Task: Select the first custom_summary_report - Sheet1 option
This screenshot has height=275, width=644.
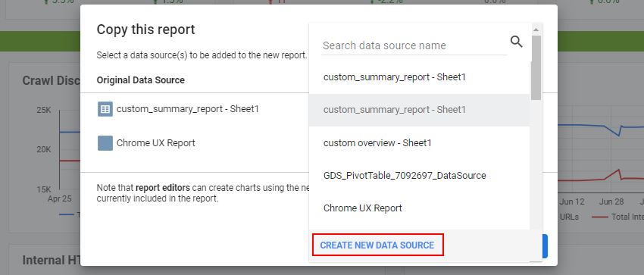Action: 419,77
